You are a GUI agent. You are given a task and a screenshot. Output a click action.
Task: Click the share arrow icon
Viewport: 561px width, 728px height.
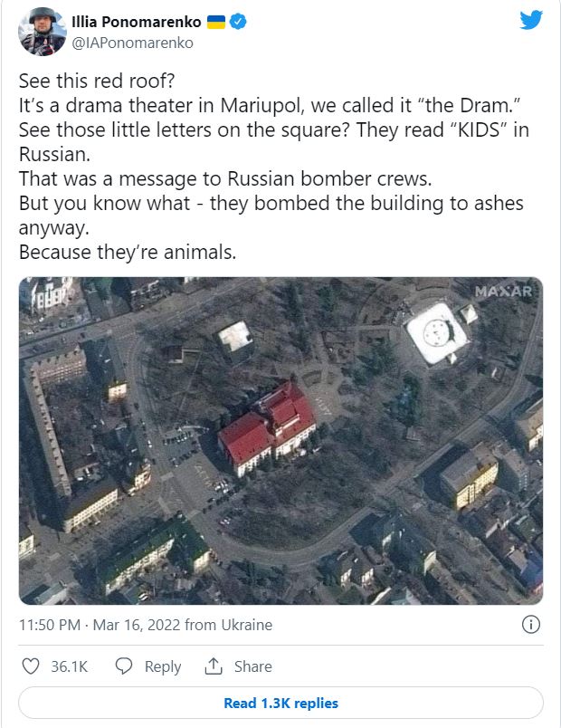tap(214, 666)
